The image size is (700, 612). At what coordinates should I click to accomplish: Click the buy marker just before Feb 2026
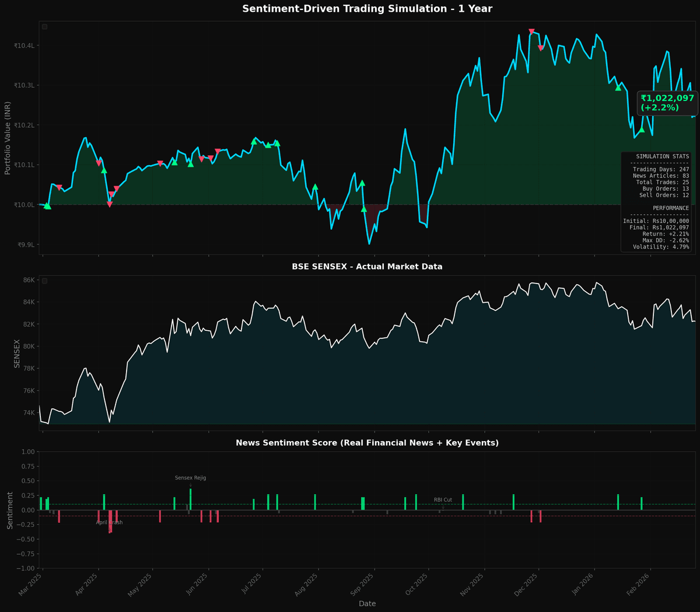(642, 130)
